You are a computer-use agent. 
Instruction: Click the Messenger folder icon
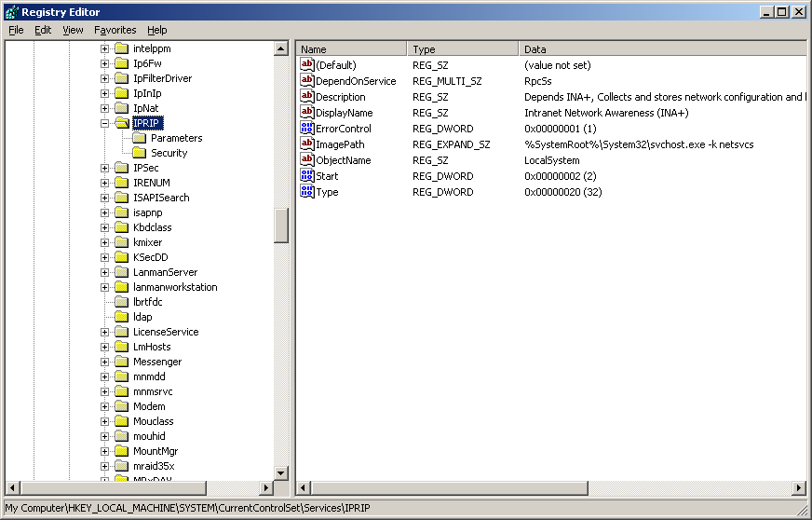(122, 362)
